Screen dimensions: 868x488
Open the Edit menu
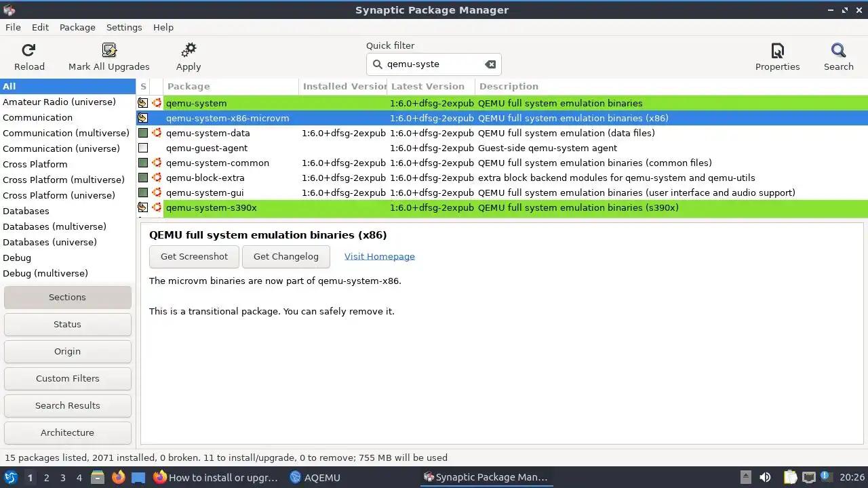(40, 27)
